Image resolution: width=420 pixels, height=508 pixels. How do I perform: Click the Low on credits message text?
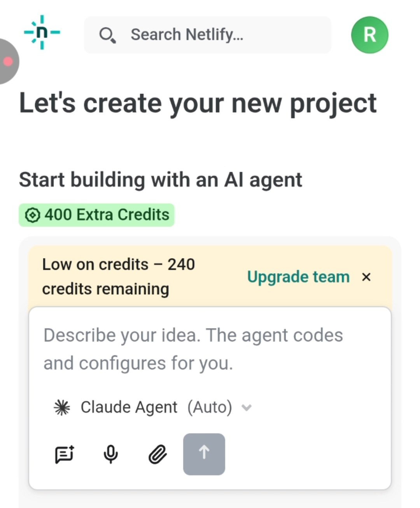pyautogui.click(x=119, y=277)
